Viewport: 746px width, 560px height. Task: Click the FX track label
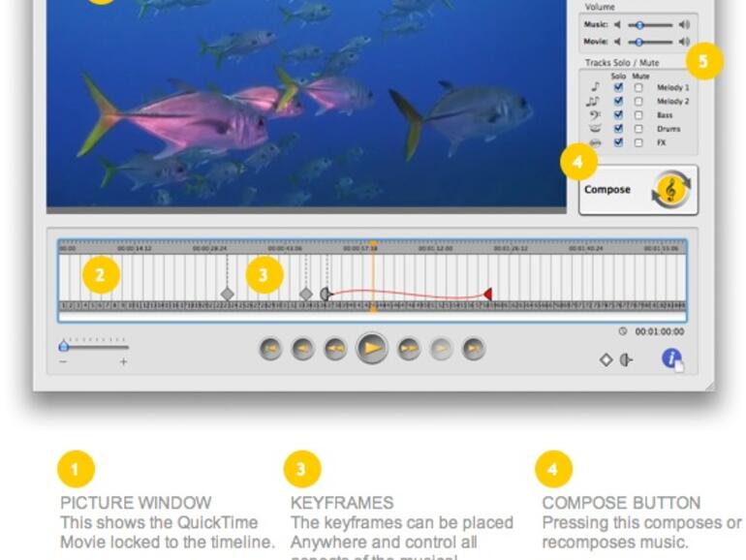(x=662, y=142)
